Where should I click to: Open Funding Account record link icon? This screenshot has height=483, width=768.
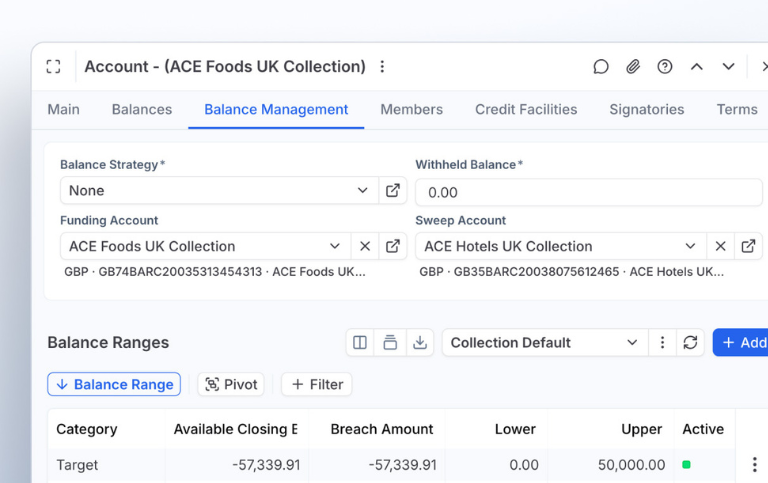tap(393, 246)
